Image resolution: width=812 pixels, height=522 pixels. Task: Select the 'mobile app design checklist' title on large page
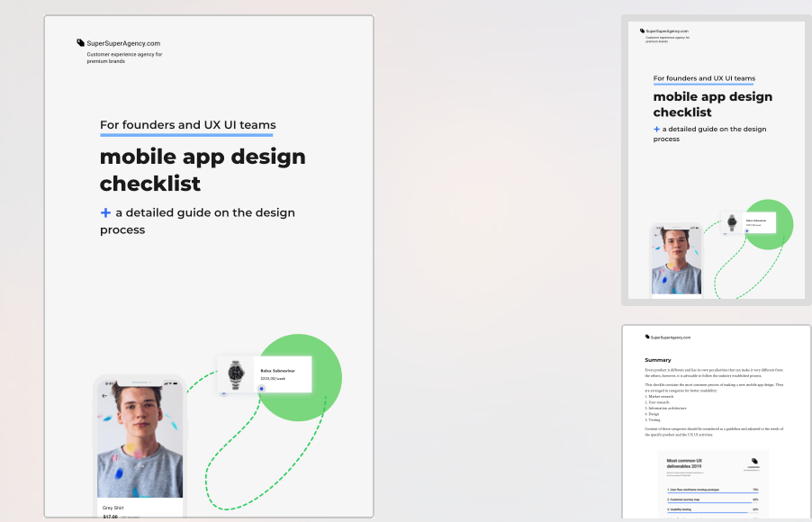click(x=203, y=169)
